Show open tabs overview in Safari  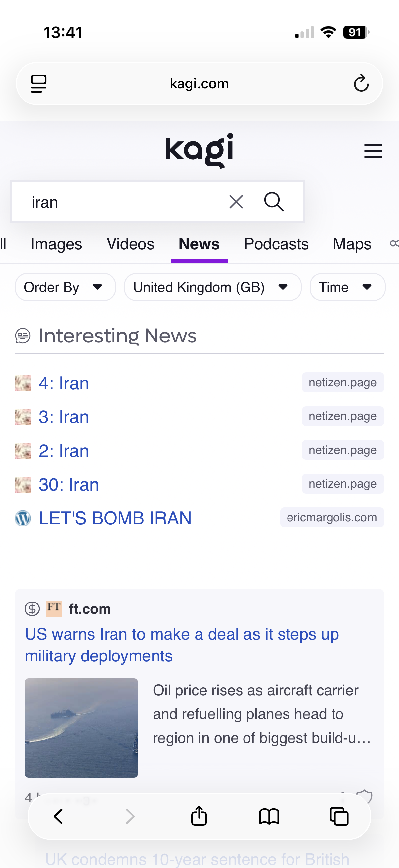coord(339,816)
